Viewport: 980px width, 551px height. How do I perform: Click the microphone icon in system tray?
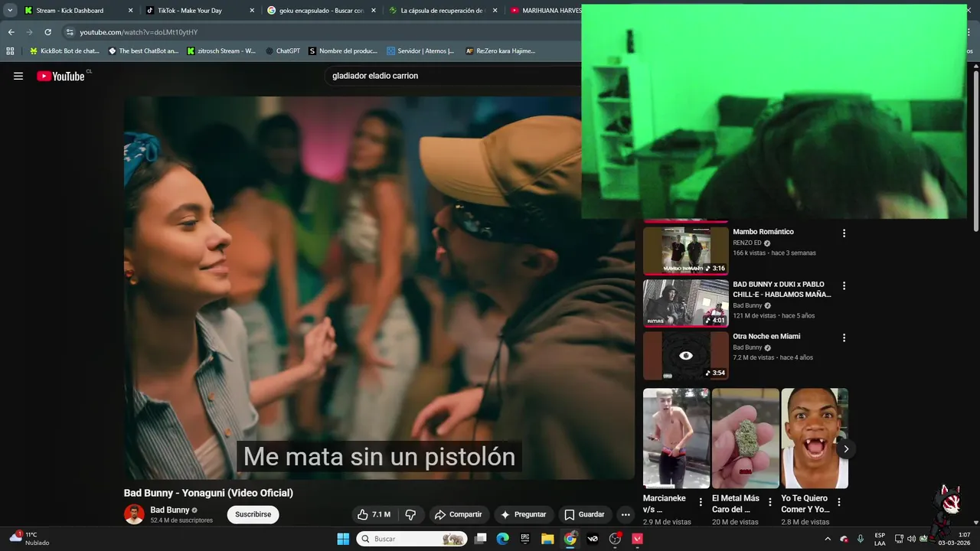(x=861, y=539)
